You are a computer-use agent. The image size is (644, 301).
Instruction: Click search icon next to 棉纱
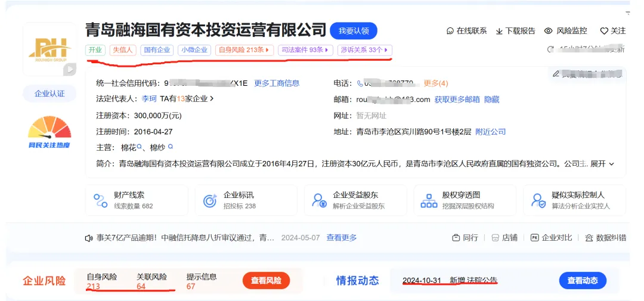pyautogui.click(x=171, y=147)
